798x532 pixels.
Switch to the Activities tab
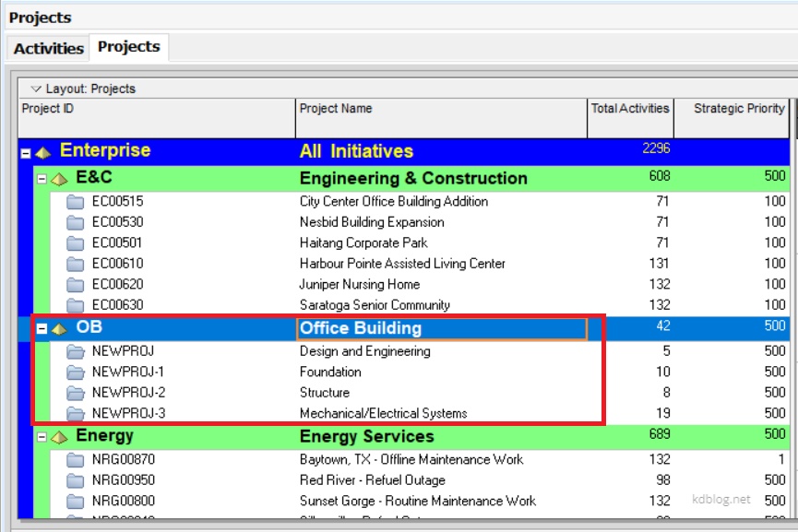pos(48,48)
